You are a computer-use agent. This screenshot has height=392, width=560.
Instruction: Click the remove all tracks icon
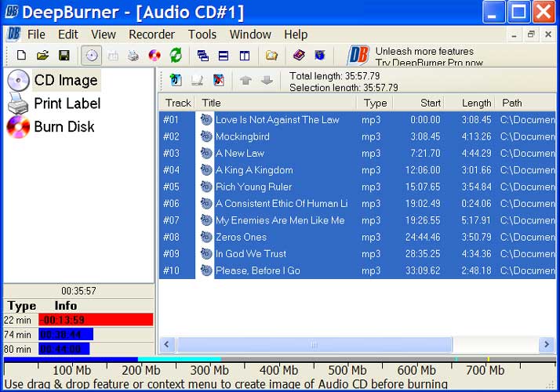pos(219,80)
